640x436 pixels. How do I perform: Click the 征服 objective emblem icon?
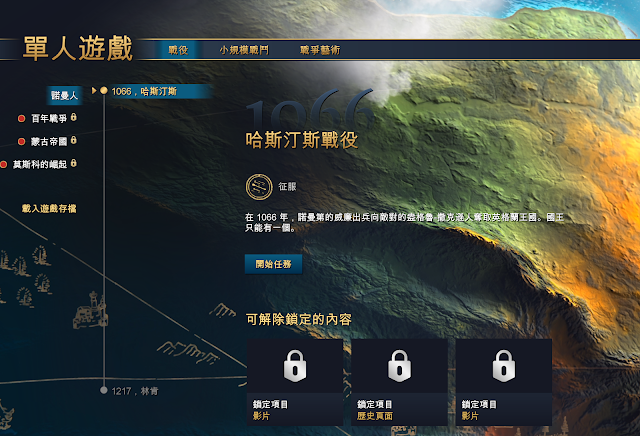click(259, 187)
